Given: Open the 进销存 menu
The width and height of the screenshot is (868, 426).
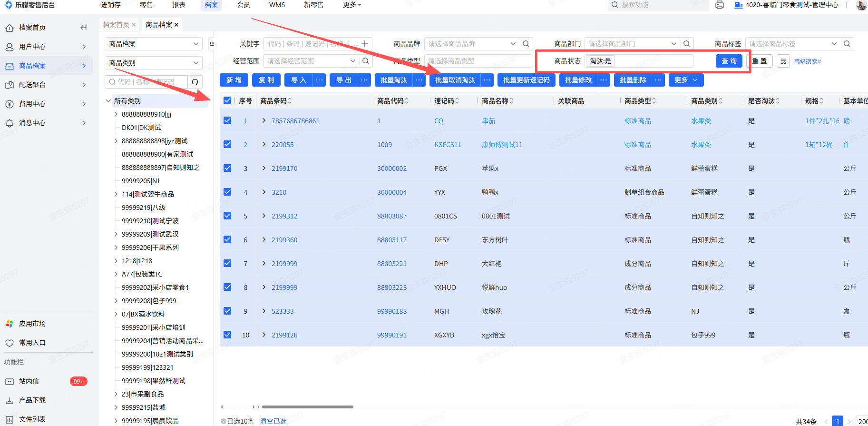Looking at the screenshot, I should coord(111,5).
